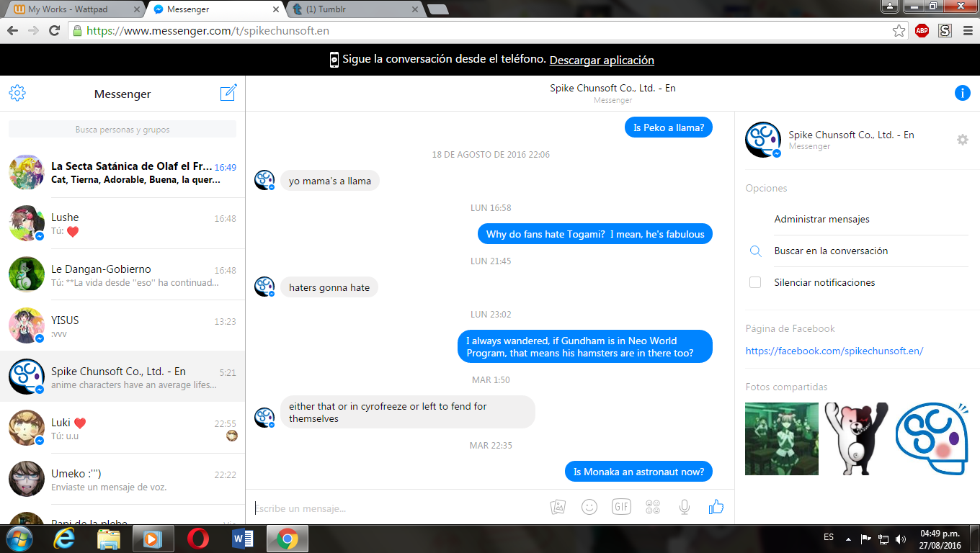
Task: View the Spike Chunsoft logo shared photo
Action: point(932,439)
